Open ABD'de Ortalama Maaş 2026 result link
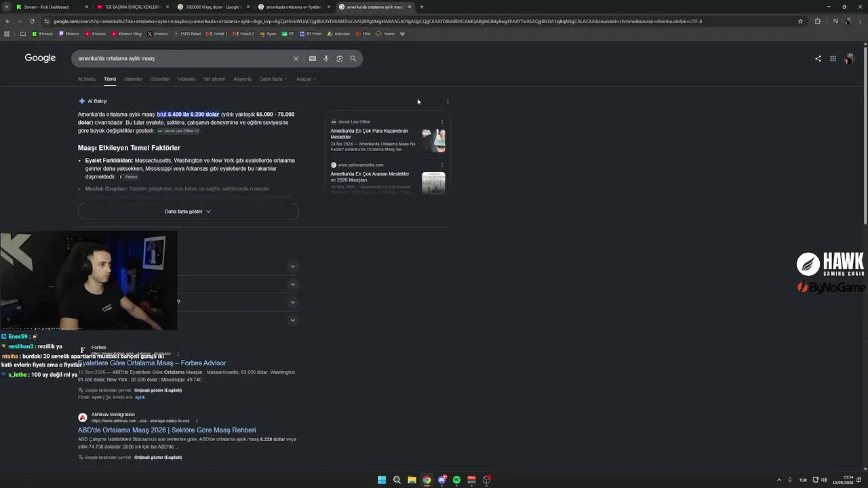The height and width of the screenshot is (488, 868). [167, 430]
